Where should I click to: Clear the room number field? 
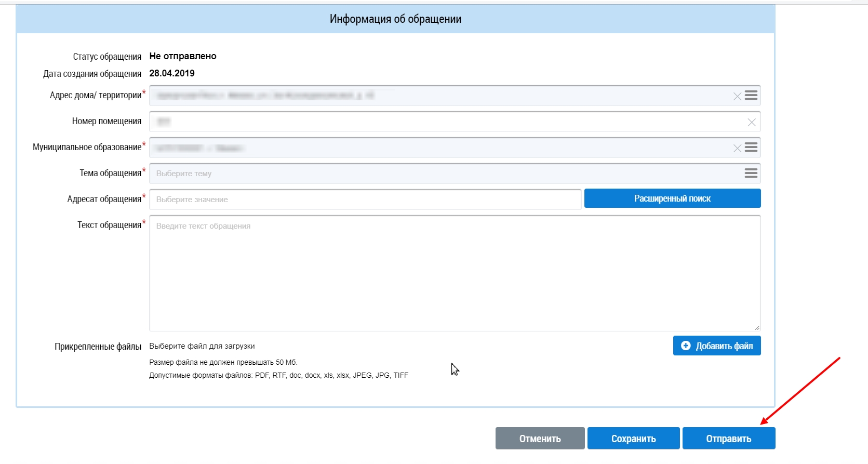point(752,122)
